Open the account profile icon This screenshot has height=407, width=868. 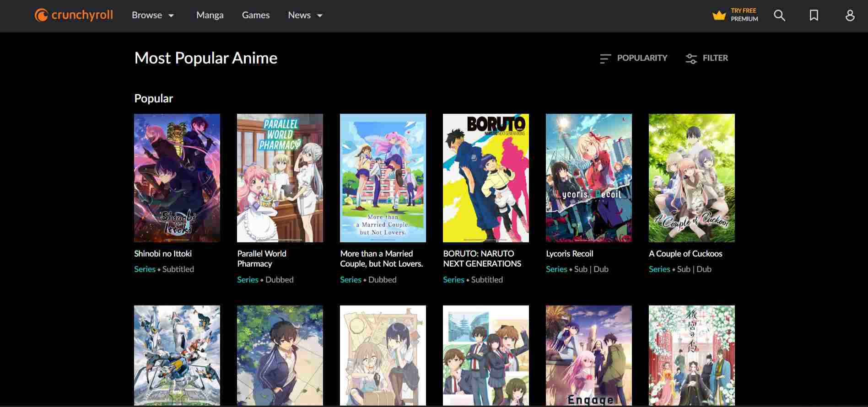coord(850,16)
